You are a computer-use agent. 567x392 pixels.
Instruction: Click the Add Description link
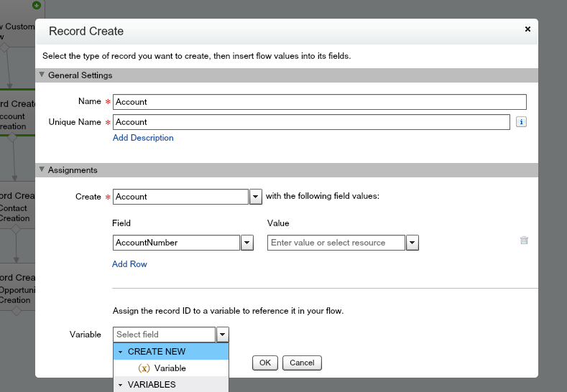(x=143, y=138)
